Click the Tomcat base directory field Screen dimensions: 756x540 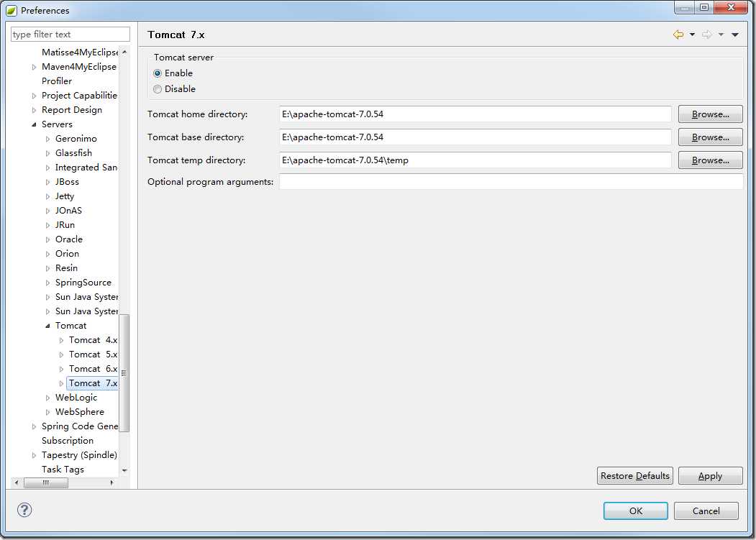tap(475, 137)
